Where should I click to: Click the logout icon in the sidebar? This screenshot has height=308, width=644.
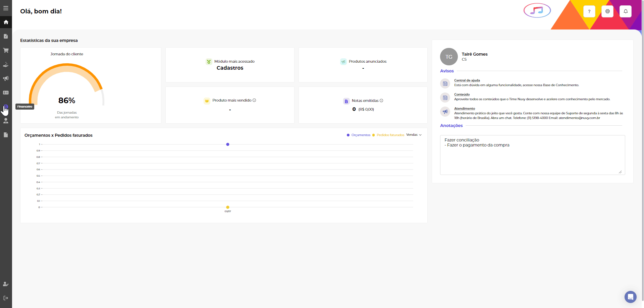6,298
